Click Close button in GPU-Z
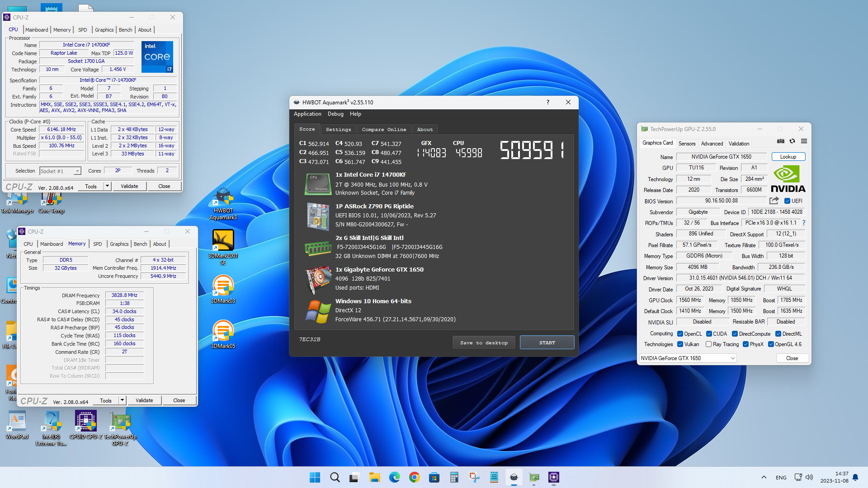This screenshot has height=488, width=868. tap(792, 358)
